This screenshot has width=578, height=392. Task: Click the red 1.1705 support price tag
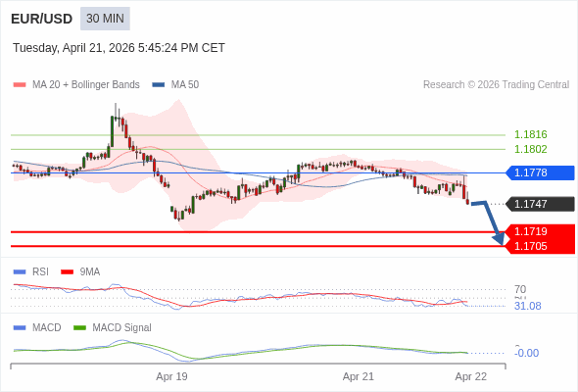(x=540, y=246)
